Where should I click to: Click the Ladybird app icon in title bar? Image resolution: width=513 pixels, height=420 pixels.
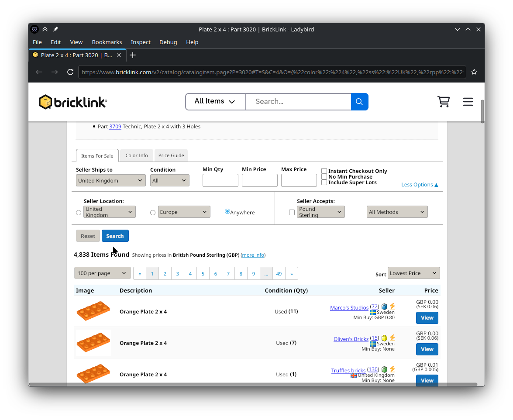(34, 29)
